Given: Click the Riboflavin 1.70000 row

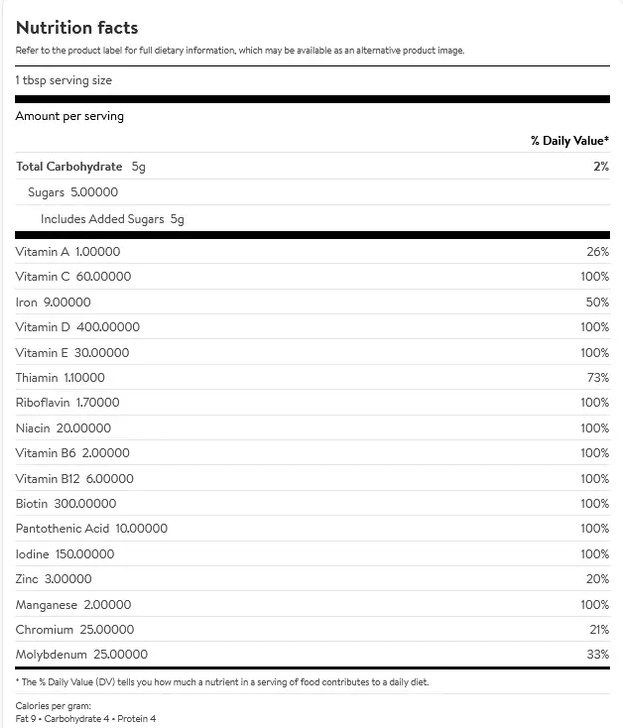Looking at the screenshot, I should pos(68,403).
